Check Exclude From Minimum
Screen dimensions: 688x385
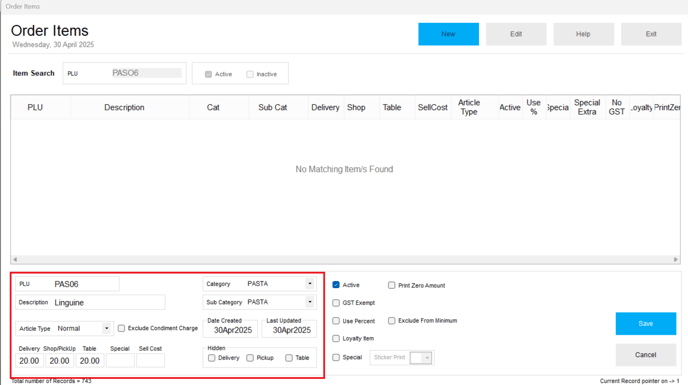pos(391,321)
